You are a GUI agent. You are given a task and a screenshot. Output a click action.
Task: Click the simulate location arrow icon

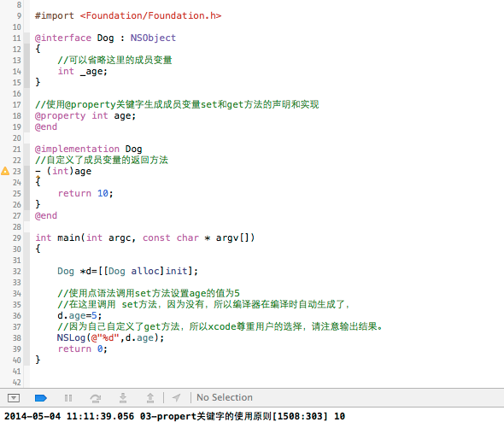coord(176,398)
